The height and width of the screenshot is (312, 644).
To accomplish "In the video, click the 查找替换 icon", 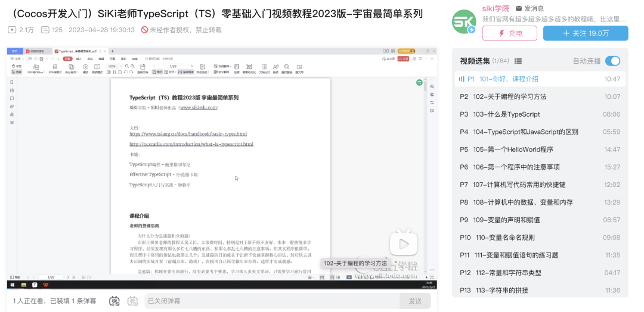I will click(287, 68).
